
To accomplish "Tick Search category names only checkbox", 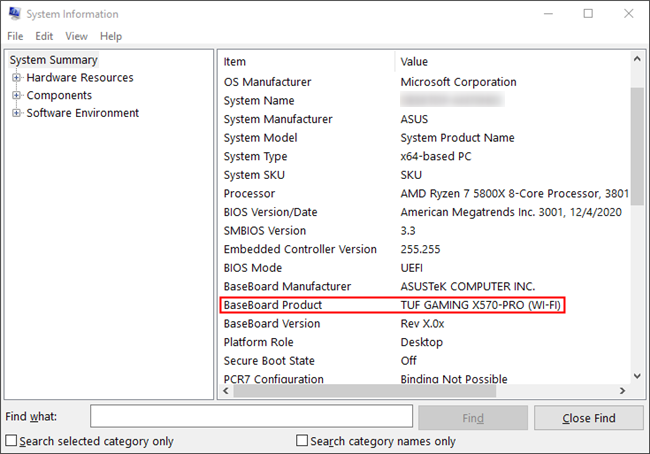I will [x=302, y=441].
